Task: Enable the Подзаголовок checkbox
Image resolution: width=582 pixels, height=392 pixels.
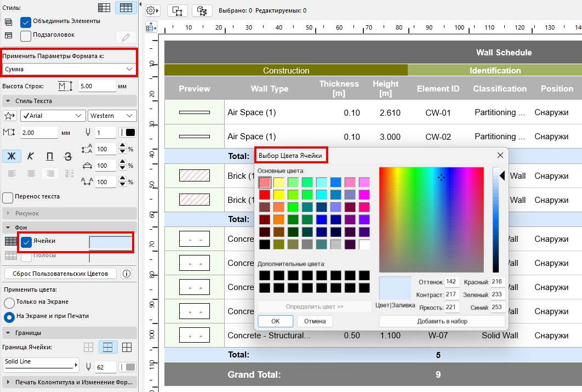Action: 25,36
